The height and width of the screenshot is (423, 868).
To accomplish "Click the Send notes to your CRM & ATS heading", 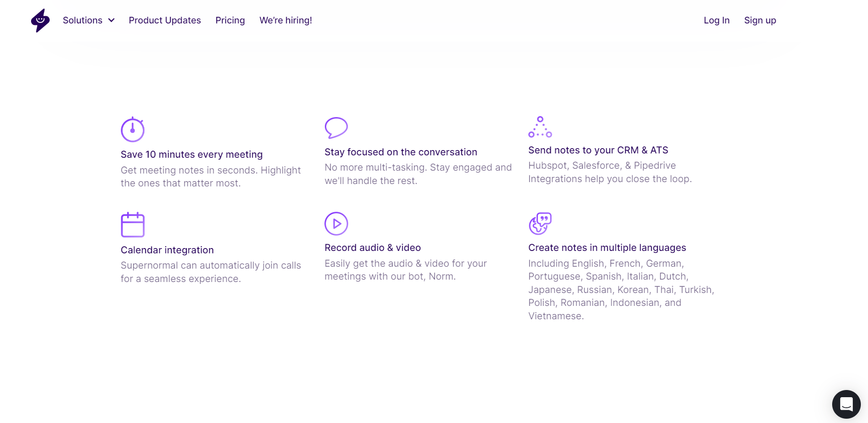I will 598,150.
